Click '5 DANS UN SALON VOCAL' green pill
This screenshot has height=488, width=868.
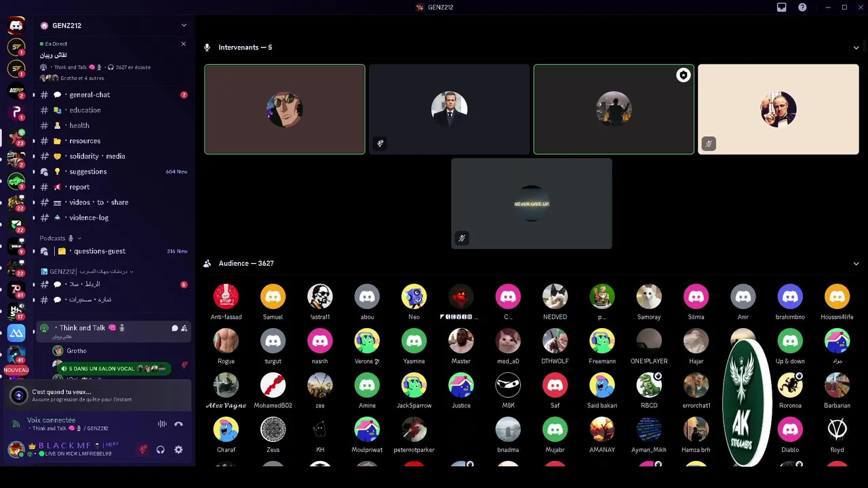pos(114,369)
